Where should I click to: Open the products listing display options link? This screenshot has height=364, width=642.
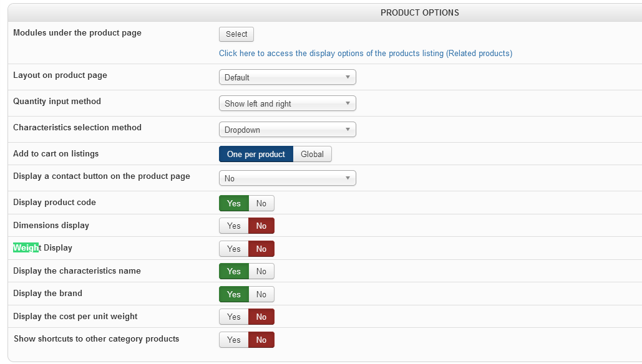click(365, 54)
